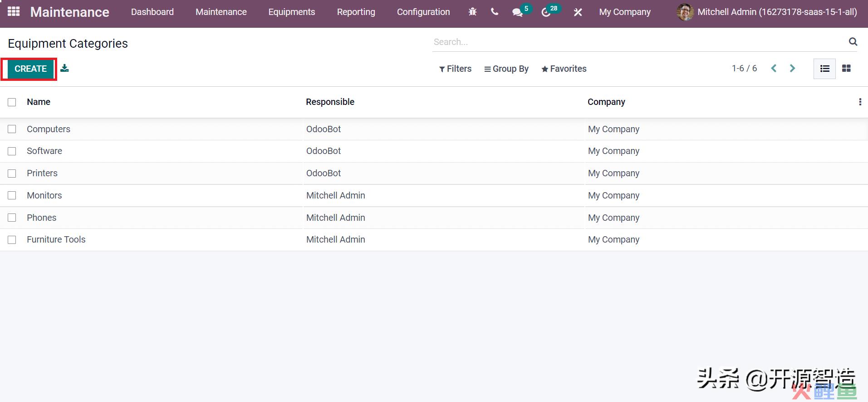This screenshot has width=868, height=402.
Task: Open My Company switcher dropdown
Action: pos(625,12)
